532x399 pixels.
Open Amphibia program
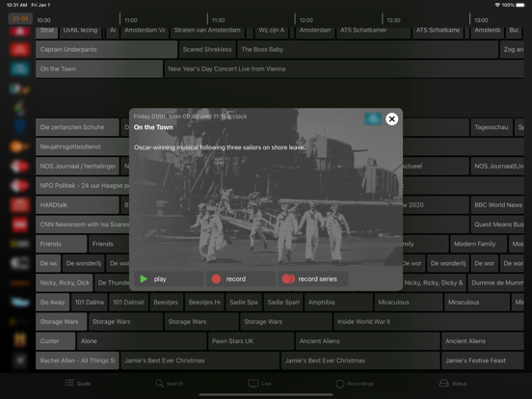[338, 303]
